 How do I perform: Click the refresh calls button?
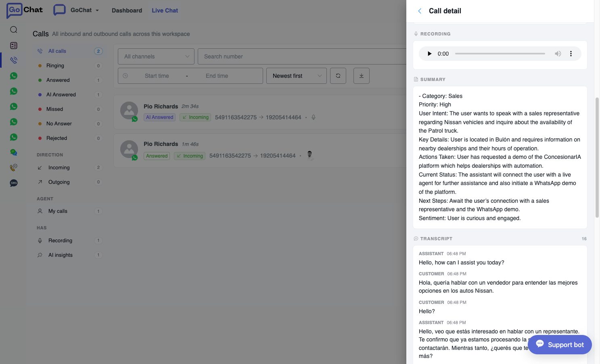[338, 76]
